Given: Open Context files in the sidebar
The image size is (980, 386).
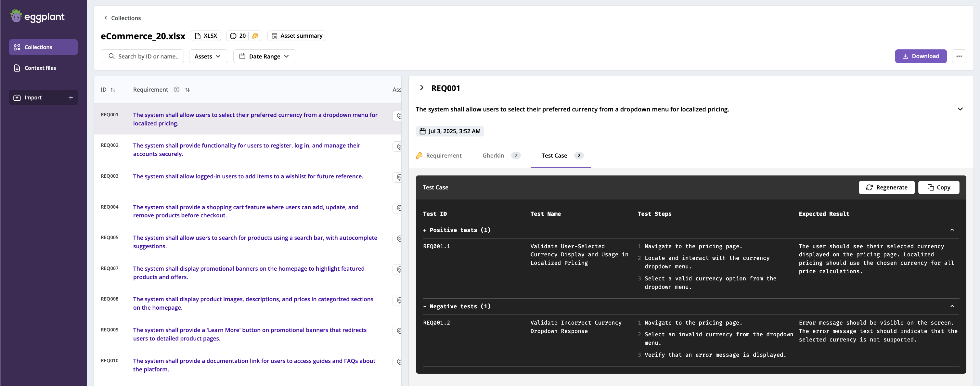Looking at the screenshot, I should (x=43, y=68).
